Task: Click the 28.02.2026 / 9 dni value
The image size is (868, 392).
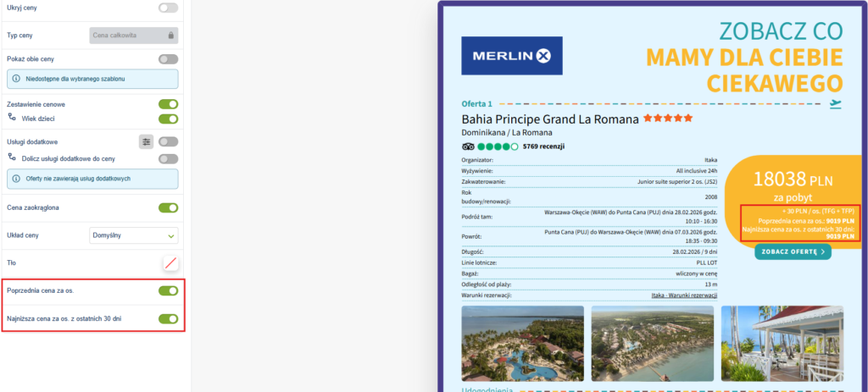Action: 695,251
